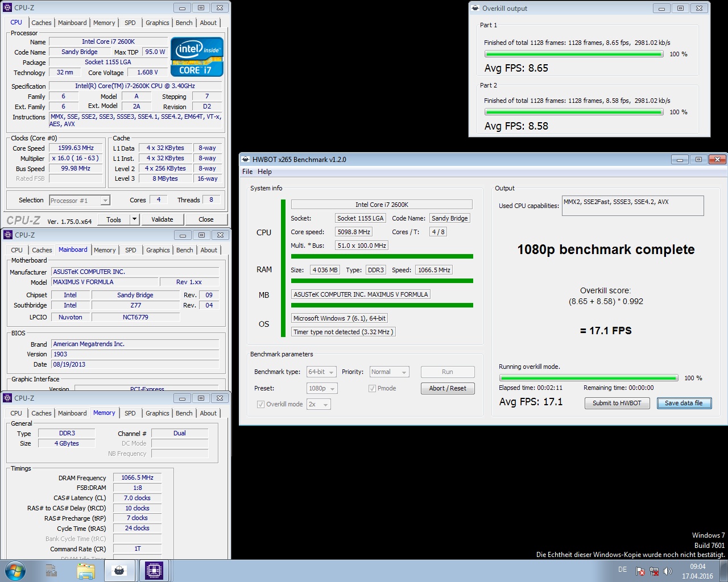The height and width of the screenshot is (582, 728).
Task: Open the volume speaker tray icon
Action: click(x=668, y=571)
